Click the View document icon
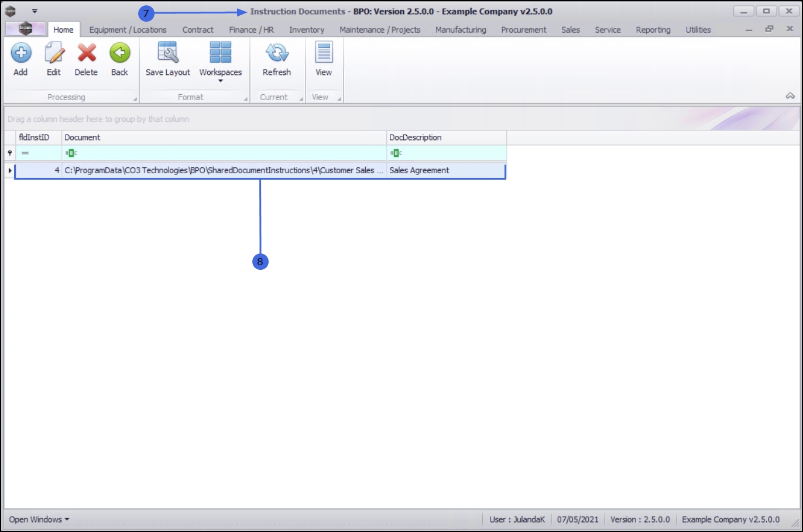 pyautogui.click(x=324, y=53)
